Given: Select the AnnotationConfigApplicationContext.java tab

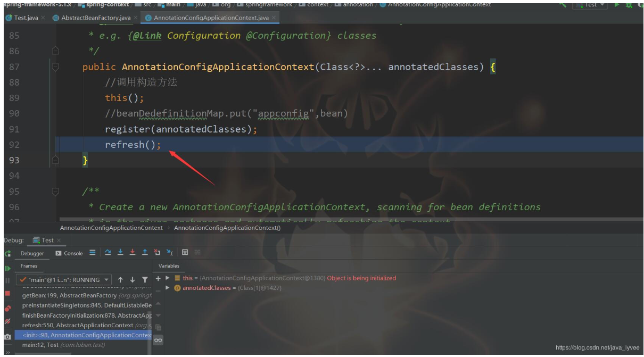Looking at the screenshot, I should [x=211, y=18].
